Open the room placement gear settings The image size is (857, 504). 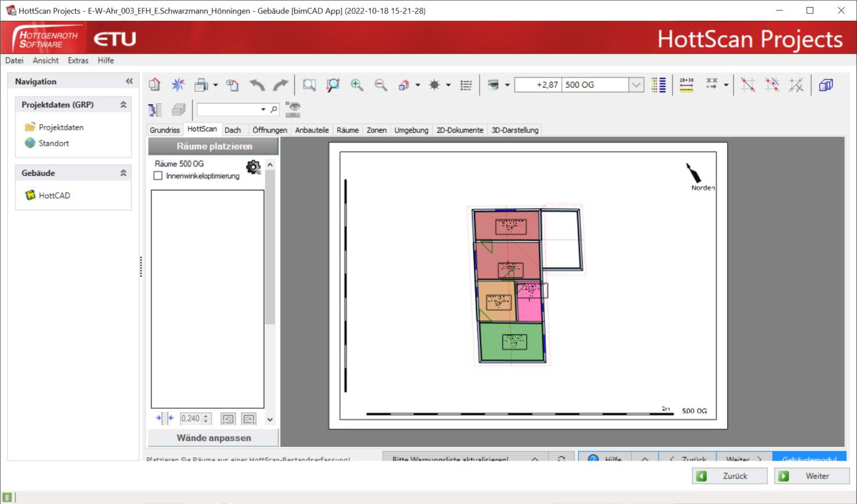tap(253, 168)
